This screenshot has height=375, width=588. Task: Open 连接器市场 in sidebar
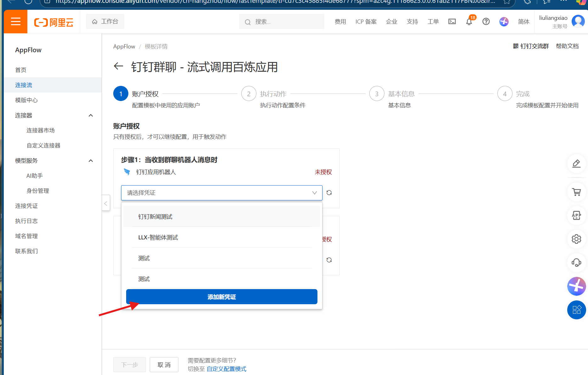(x=41, y=130)
